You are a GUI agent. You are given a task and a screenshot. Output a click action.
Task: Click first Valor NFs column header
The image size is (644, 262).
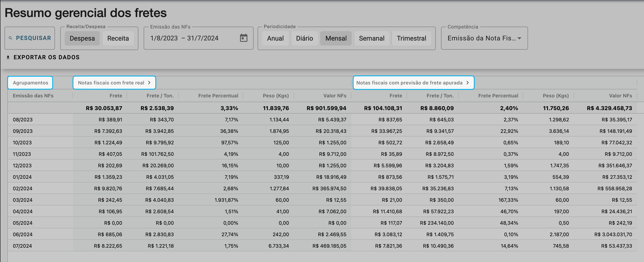tap(335, 96)
